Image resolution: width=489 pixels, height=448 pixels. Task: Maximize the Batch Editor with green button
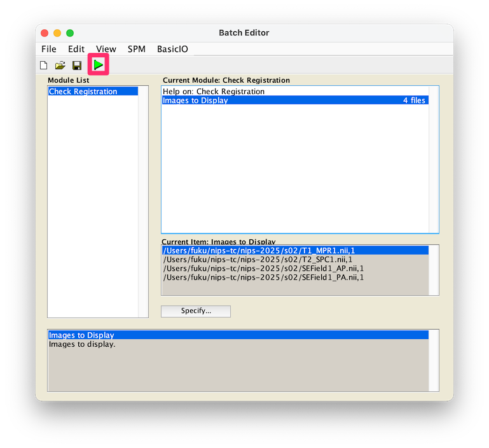(x=70, y=33)
